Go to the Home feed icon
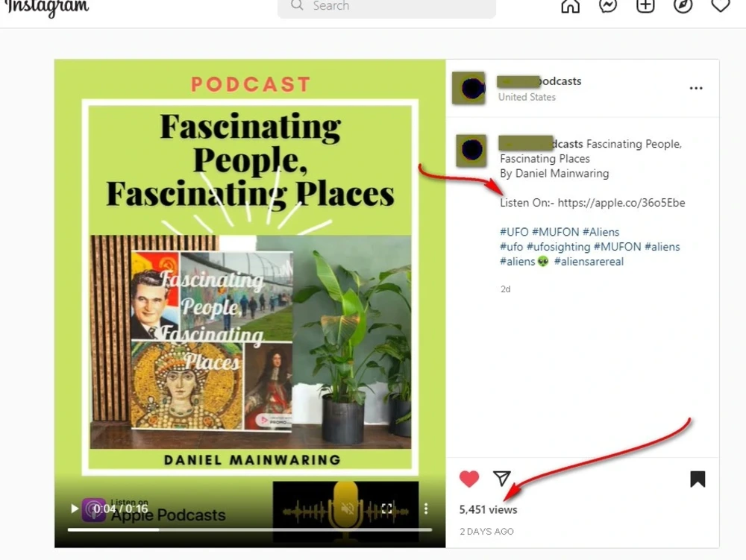The image size is (746, 560). [x=570, y=6]
